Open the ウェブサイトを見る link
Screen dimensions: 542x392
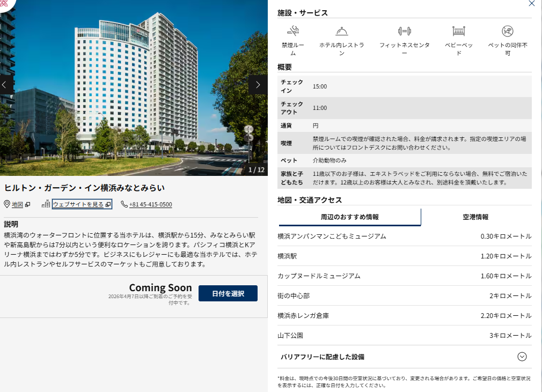coord(82,204)
